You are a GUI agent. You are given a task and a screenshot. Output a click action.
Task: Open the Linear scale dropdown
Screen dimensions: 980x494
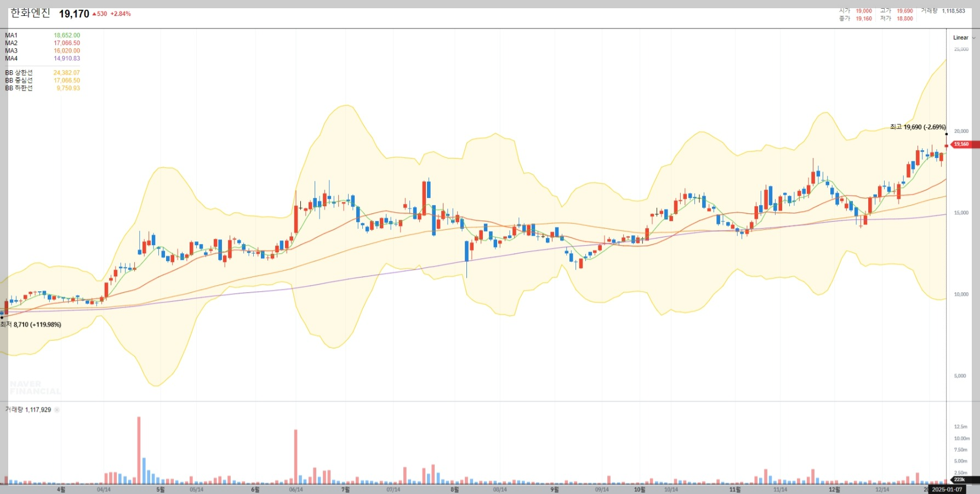point(964,38)
